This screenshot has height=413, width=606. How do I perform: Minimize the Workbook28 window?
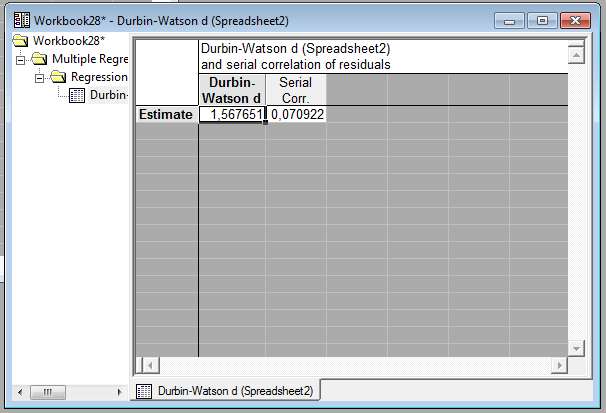(x=509, y=21)
